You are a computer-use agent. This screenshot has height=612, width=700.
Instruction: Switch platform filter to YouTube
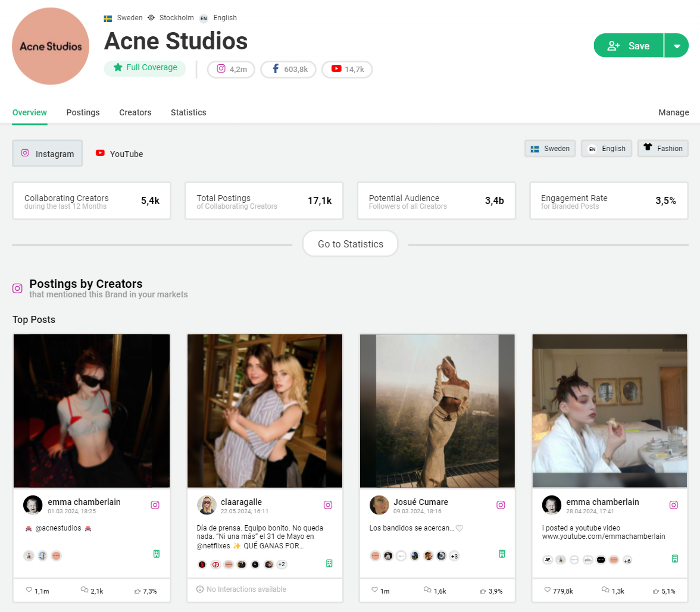coord(120,154)
